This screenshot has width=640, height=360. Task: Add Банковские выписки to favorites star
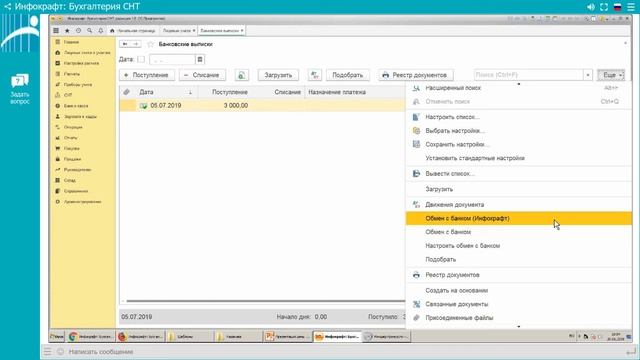coord(150,44)
